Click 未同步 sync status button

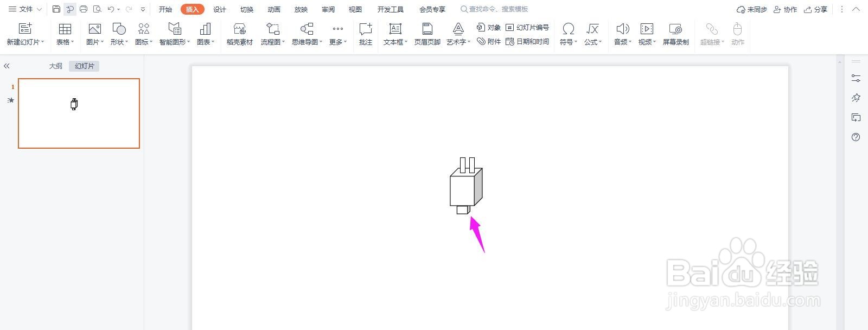click(x=752, y=9)
